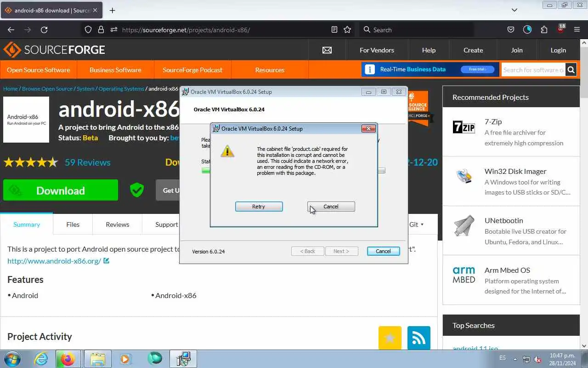Screen dimensions: 588x368
Task: Open the android-x86.org website link
Action: click(54, 261)
